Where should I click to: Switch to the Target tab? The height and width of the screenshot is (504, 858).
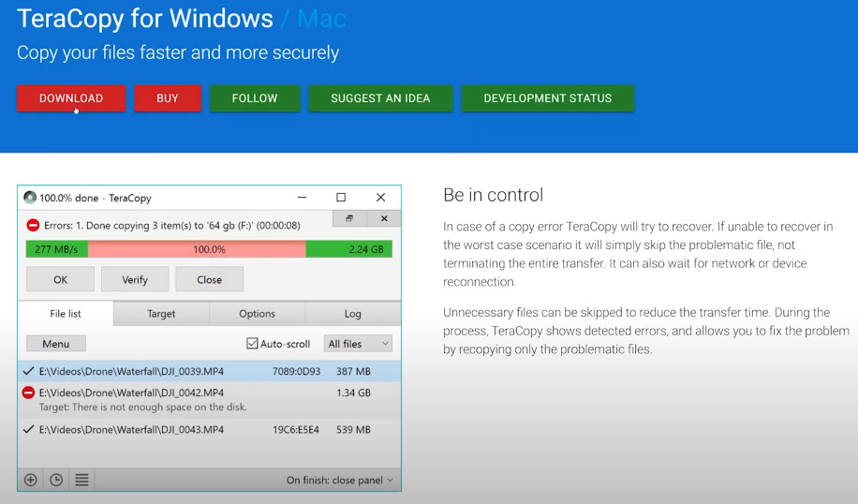161,314
